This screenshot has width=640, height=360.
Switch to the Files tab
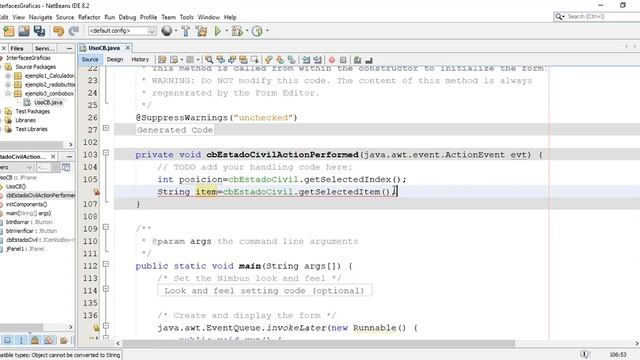coord(17,48)
